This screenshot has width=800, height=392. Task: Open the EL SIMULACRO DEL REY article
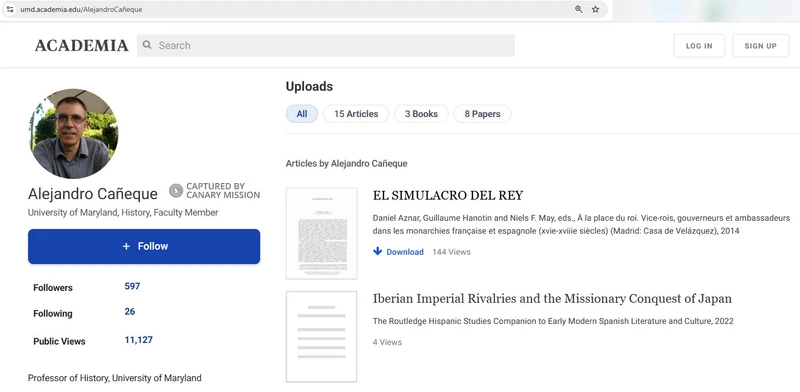pyautogui.click(x=447, y=195)
